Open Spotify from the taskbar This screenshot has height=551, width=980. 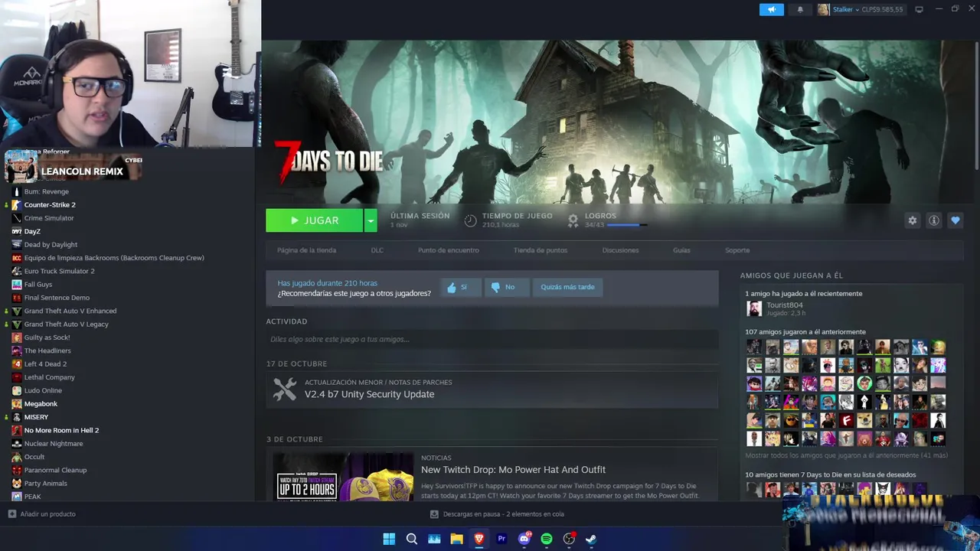[547, 539]
